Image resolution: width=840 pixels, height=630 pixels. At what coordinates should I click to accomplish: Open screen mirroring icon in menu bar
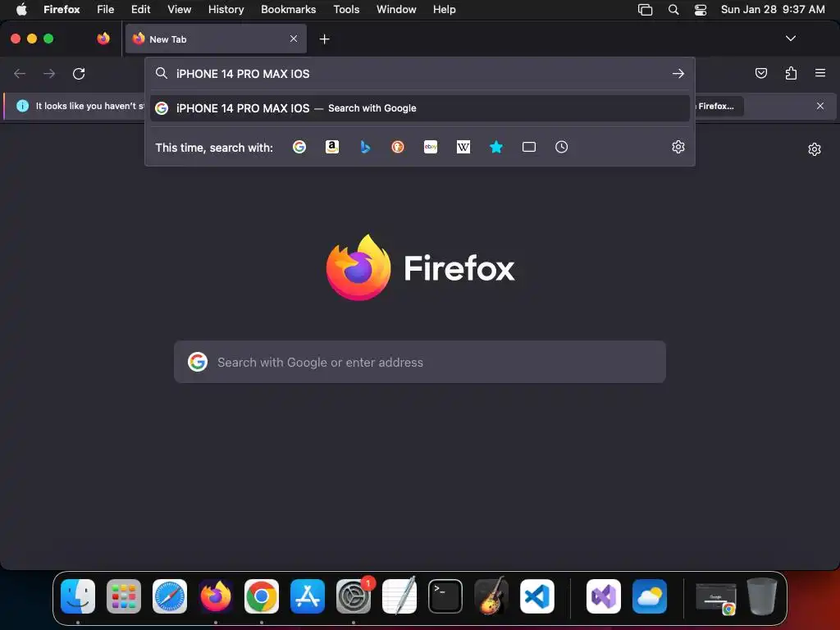[x=645, y=10]
